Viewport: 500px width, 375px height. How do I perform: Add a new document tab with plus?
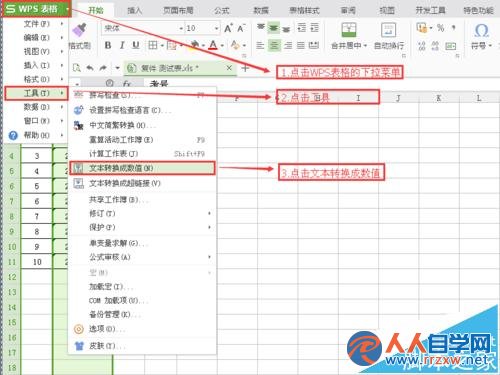tap(245, 68)
